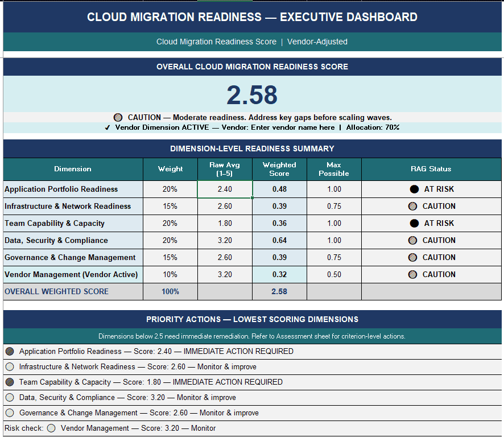The width and height of the screenshot is (504, 437).
Task: Click the Risk check Vendor Management row
Action: pos(253,428)
